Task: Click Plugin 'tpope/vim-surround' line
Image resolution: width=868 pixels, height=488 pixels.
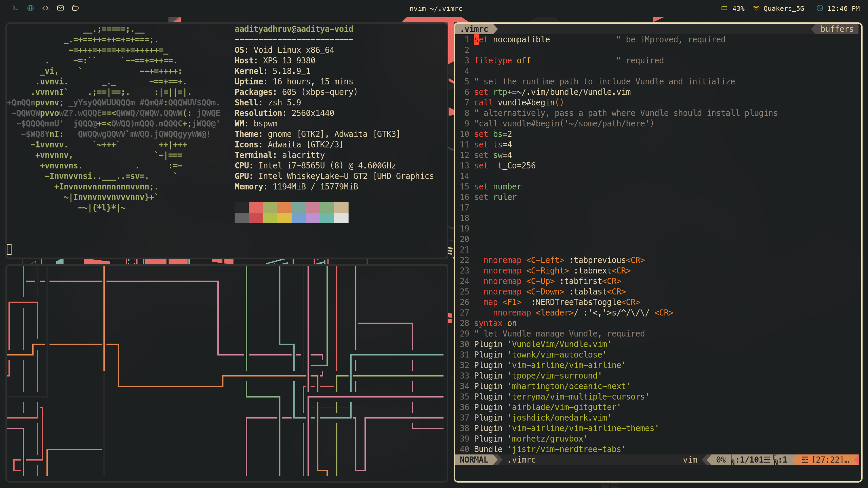Action: coord(538,376)
